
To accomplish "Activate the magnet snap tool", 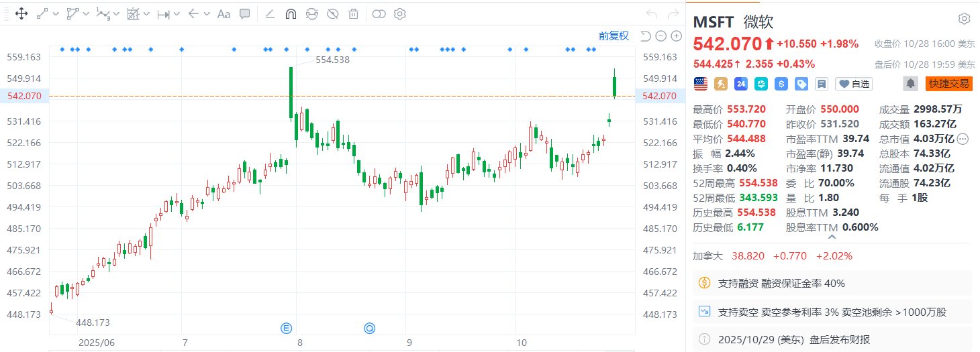I will pos(291,13).
